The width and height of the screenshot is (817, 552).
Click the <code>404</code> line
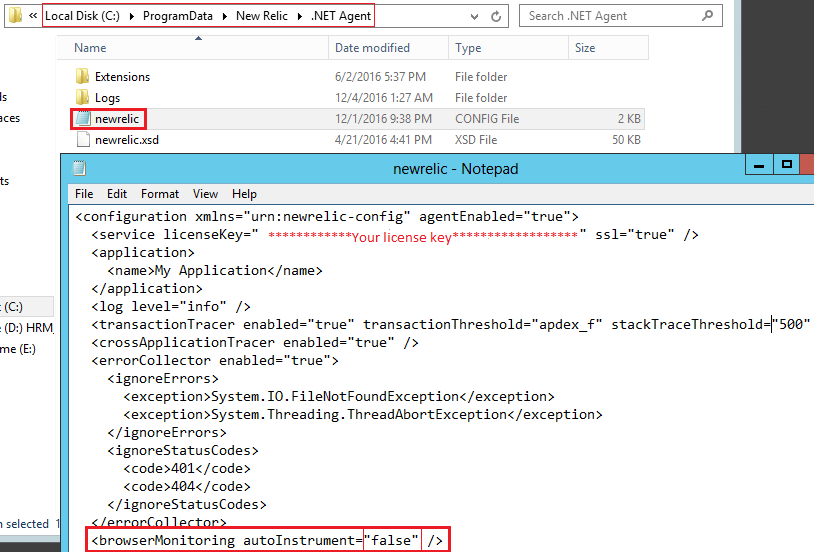pyautogui.click(x=187, y=486)
